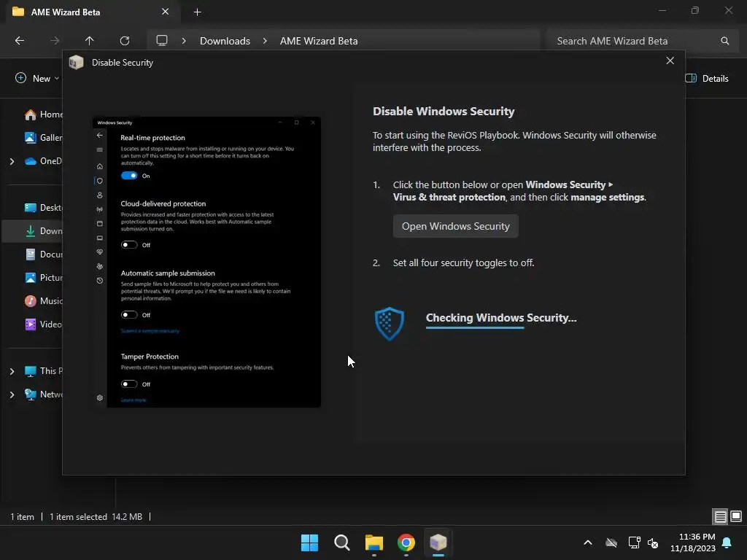Image resolution: width=747 pixels, height=560 pixels.
Task: Open Desktop folder in sidebar
Action: click(43, 208)
